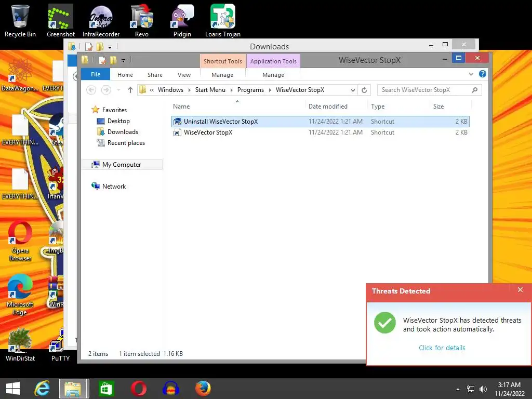
Task: Open the network tray icon
Action: coord(471,389)
